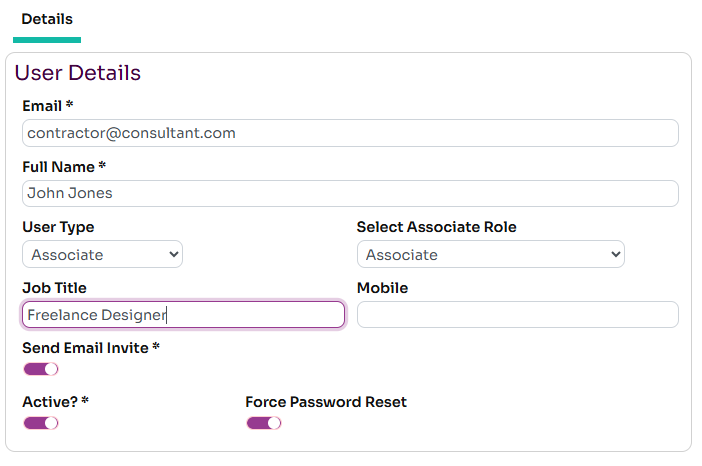
Task: Click the Force Password Reset label
Action: 326,402
